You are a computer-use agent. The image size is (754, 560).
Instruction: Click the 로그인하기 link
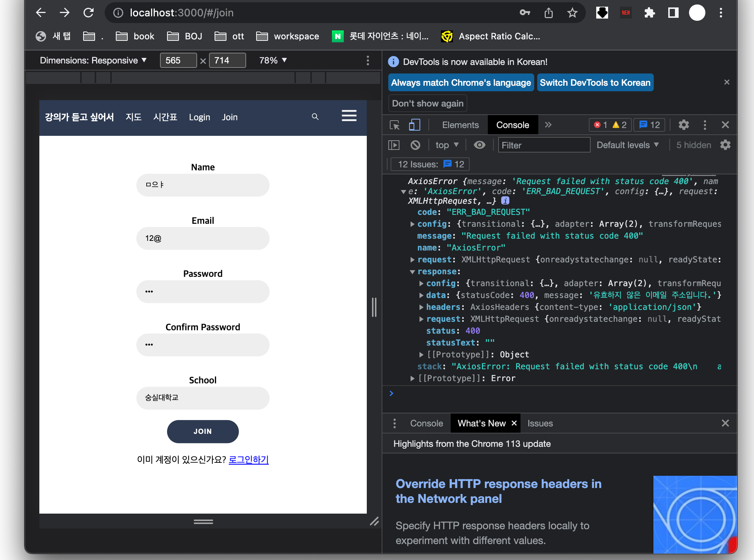pyautogui.click(x=248, y=459)
